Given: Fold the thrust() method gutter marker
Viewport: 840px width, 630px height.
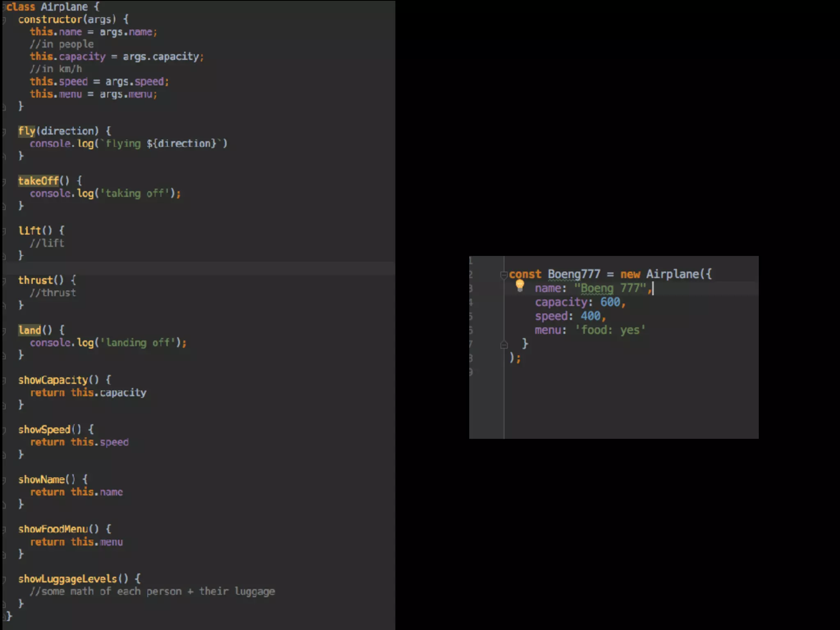Looking at the screenshot, I should [4, 281].
